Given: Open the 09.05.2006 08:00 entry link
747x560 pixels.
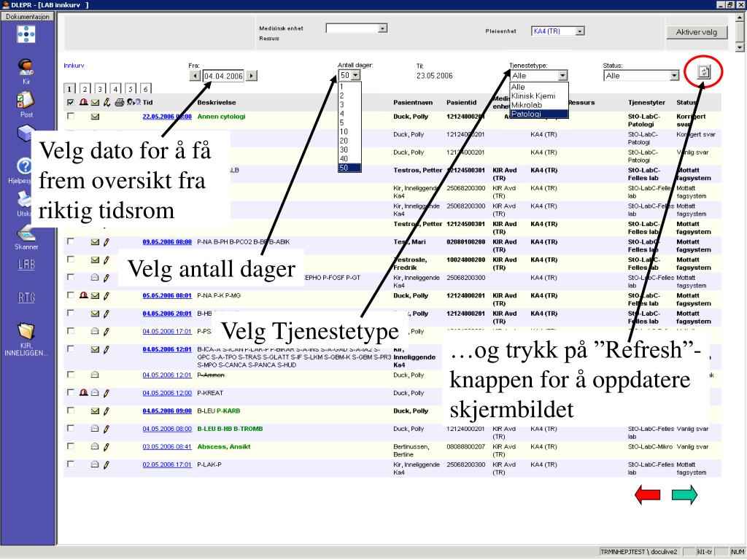Looking at the screenshot, I should tap(167, 242).
